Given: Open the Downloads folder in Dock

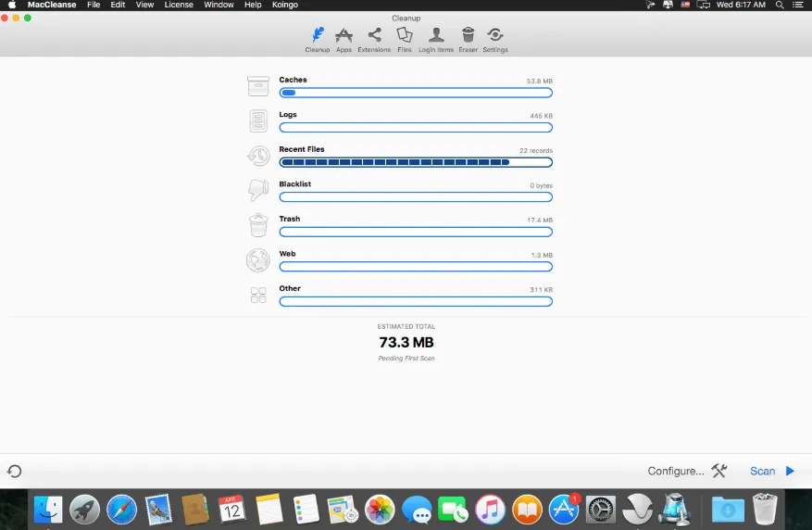Looking at the screenshot, I should coord(728,510).
